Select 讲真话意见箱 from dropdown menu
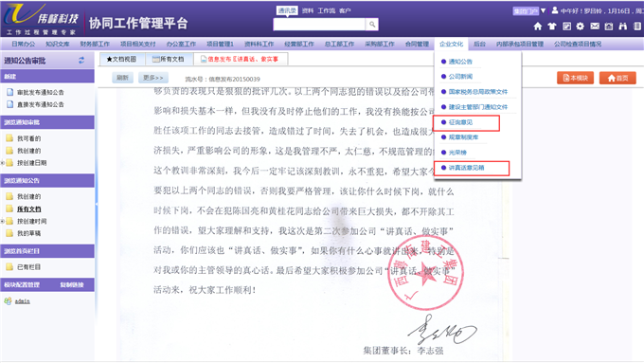This screenshot has height=363, width=644. [x=466, y=168]
